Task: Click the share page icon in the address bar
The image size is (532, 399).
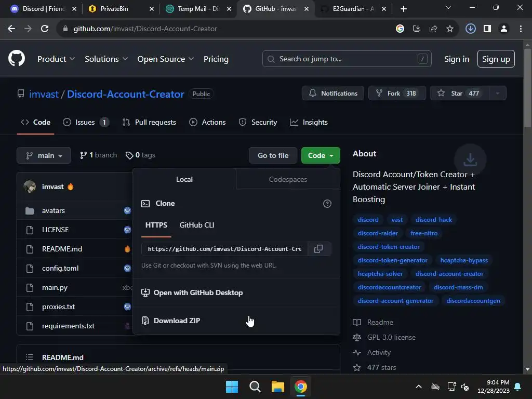Action: pyautogui.click(x=433, y=29)
